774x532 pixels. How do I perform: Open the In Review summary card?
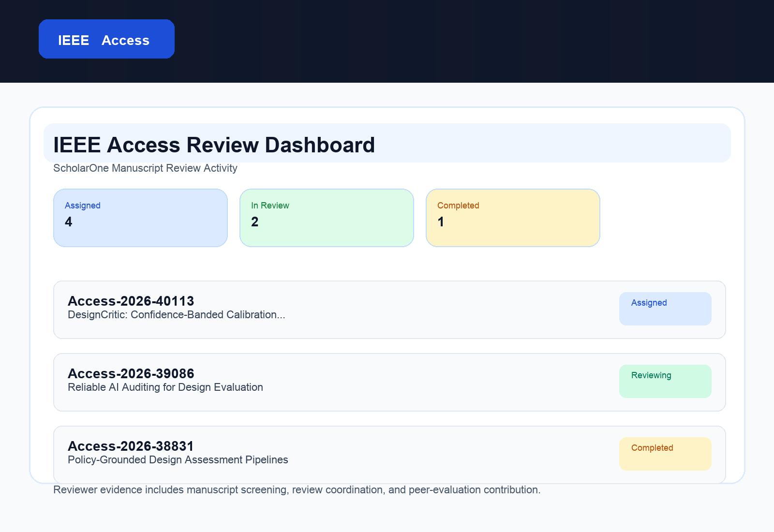[x=327, y=218]
